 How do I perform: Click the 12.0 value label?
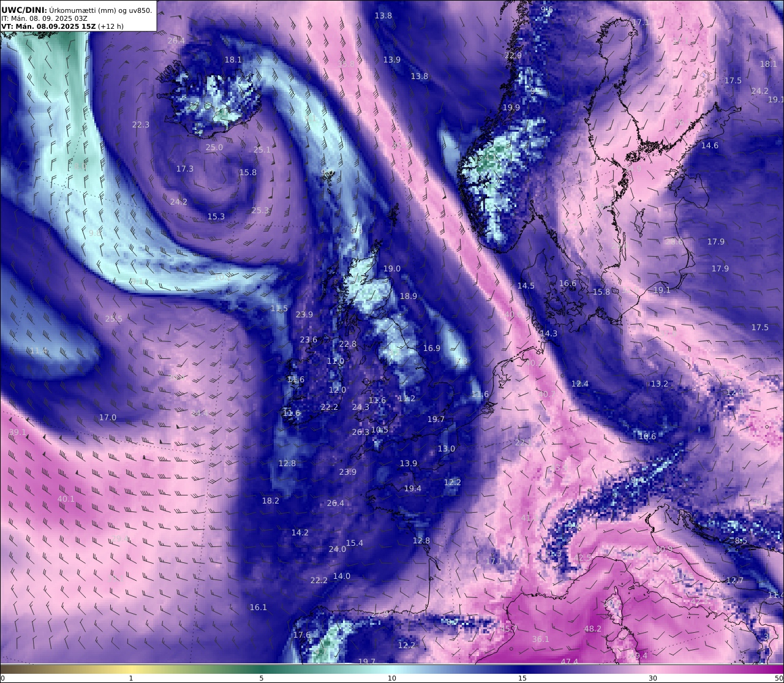(x=337, y=390)
